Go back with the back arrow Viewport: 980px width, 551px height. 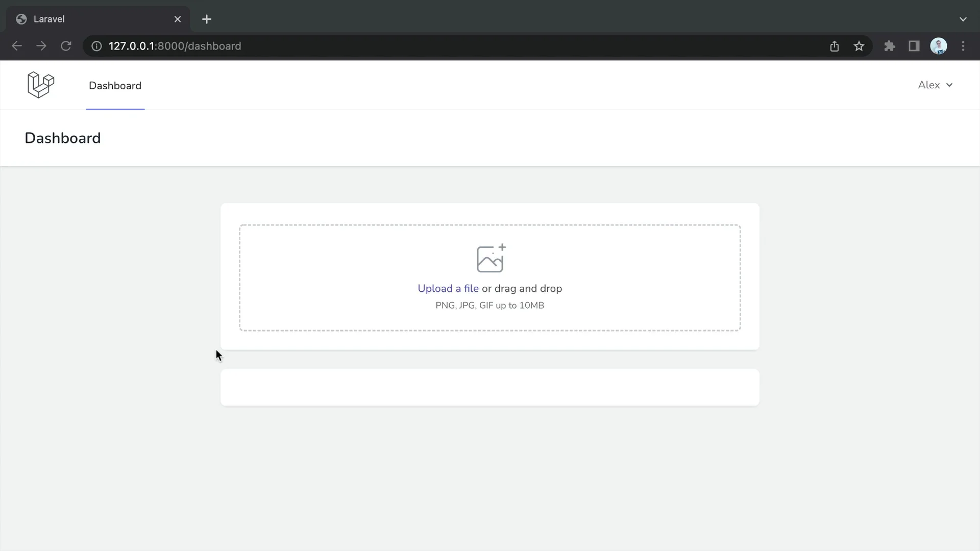click(x=17, y=46)
